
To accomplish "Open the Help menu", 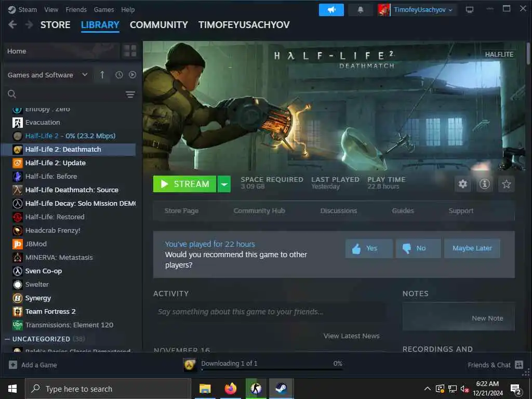I will pos(128,9).
